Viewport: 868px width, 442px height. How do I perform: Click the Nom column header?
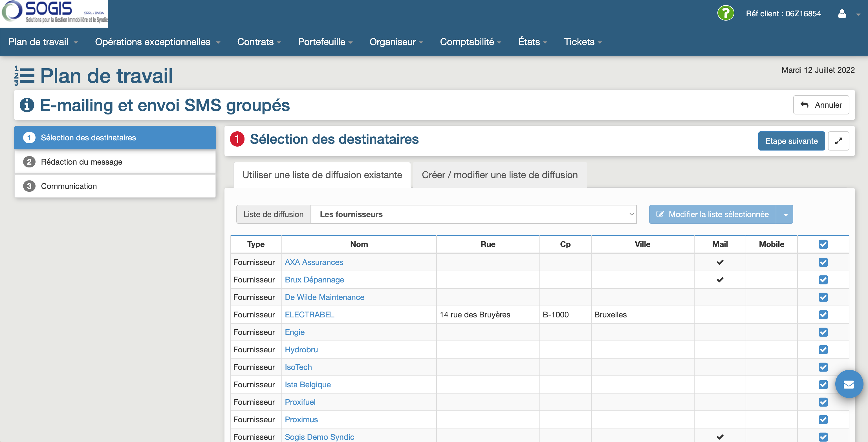pos(359,244)
